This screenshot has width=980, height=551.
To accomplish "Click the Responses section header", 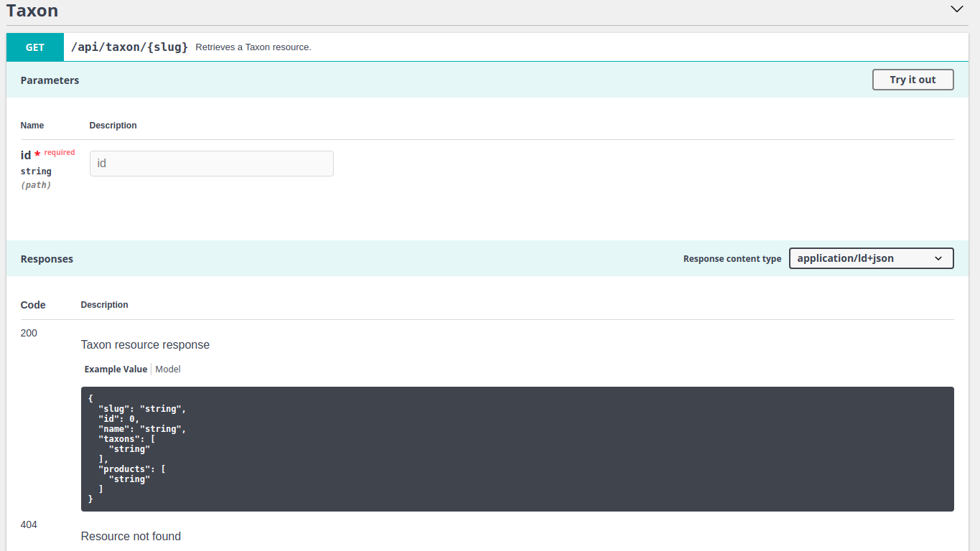I will pos(47,258).
